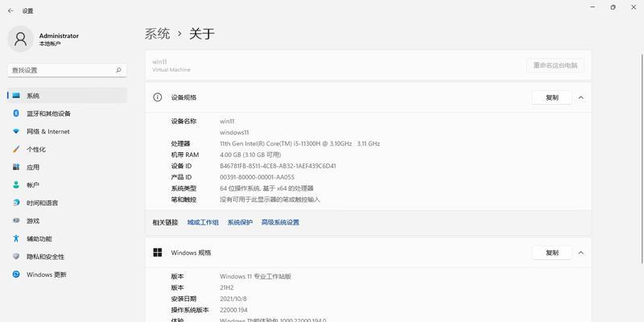Click the info icon beside 设备规格
Screen dimensions: 644x322
[x=157, y=97]
